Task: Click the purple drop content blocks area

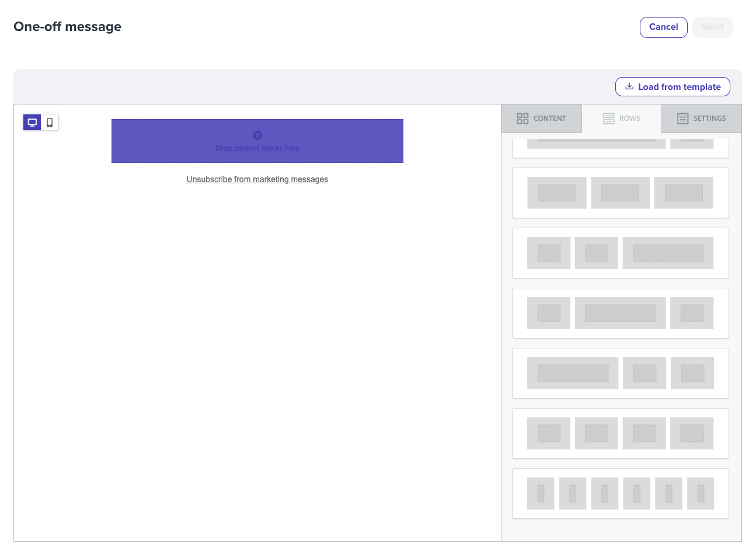Action: click(x=257, y=141)
